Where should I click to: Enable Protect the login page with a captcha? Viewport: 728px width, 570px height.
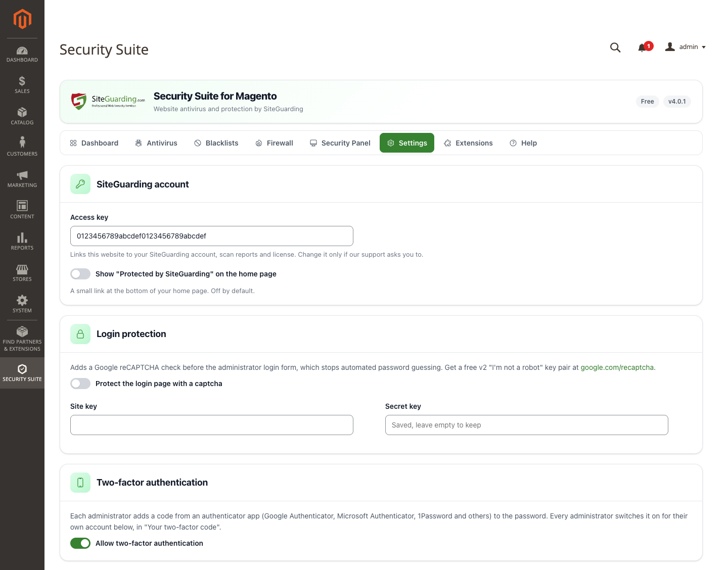point(80,384)
